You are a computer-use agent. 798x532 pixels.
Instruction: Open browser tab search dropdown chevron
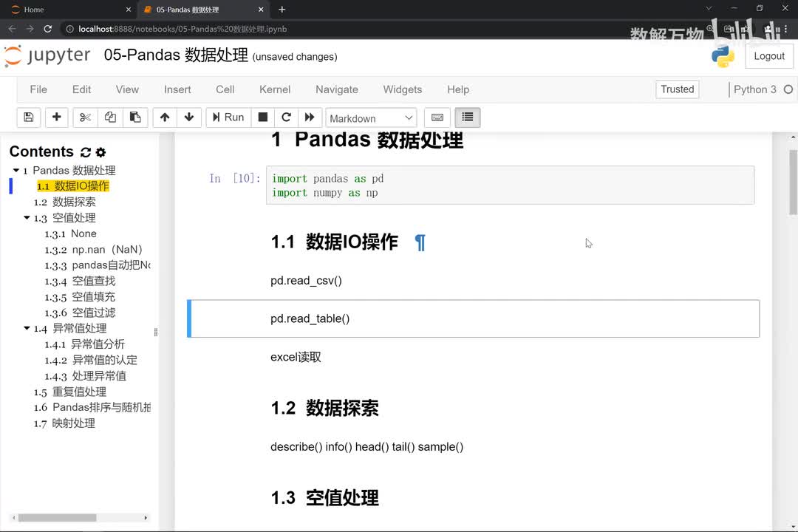click(x=709, y=9)
